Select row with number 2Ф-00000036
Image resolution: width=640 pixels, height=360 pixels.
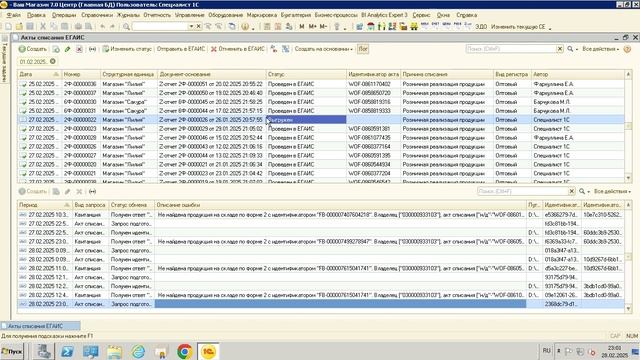pos(321,84)
